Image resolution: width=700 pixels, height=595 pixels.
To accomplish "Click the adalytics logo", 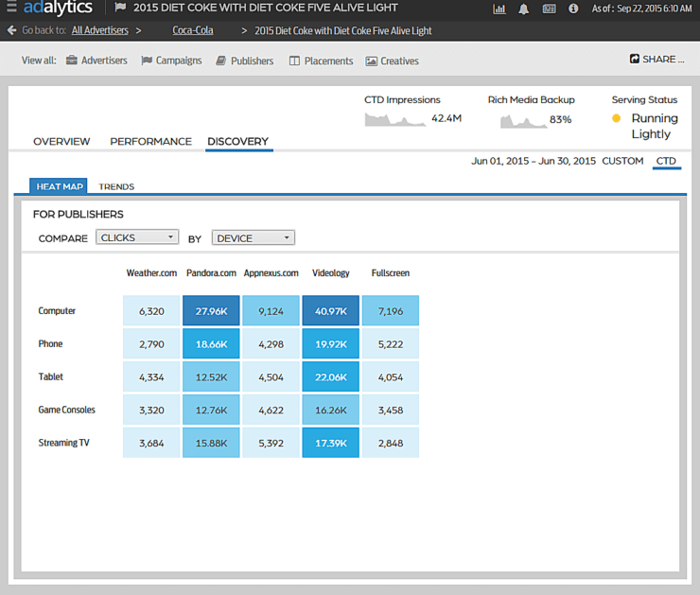I will click(58, 8).
